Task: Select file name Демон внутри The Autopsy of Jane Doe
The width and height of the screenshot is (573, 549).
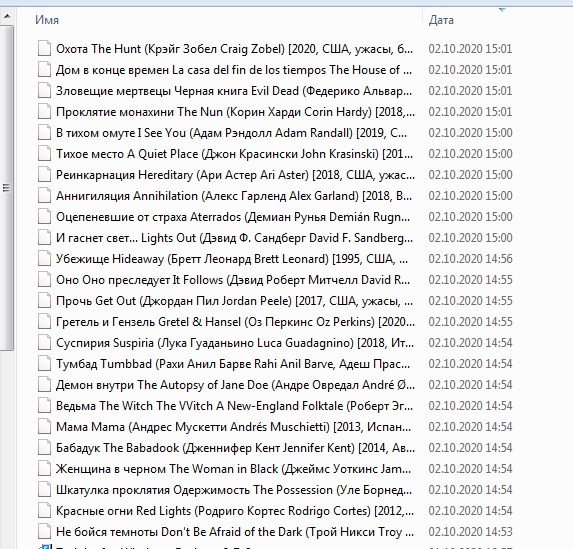Action: (235, 385)
